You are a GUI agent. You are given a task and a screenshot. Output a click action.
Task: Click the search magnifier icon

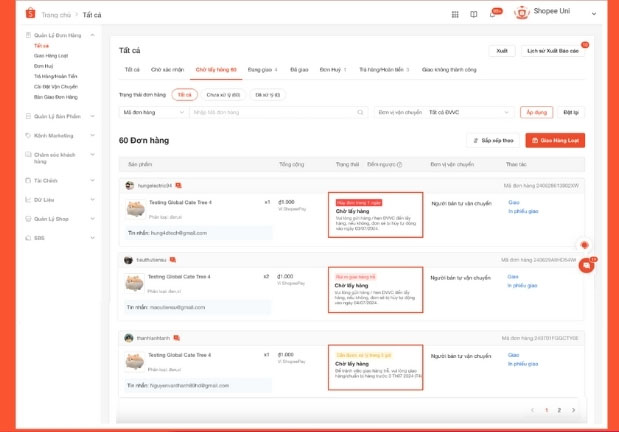click(360, 113)
